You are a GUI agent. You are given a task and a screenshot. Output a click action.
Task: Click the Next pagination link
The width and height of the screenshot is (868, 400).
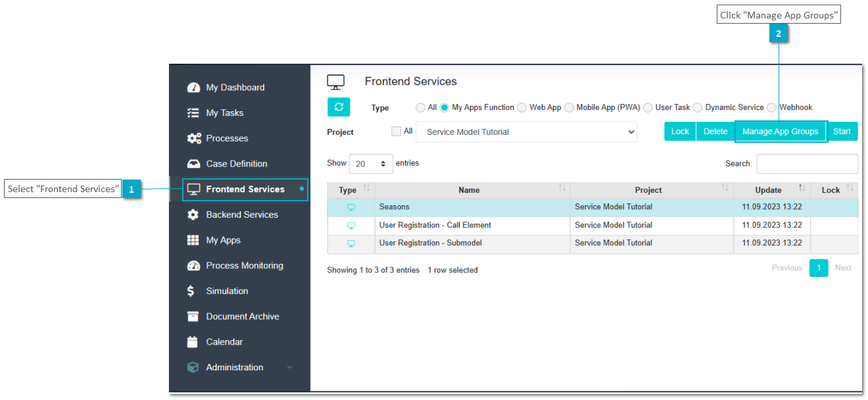(x=843, y=268)
